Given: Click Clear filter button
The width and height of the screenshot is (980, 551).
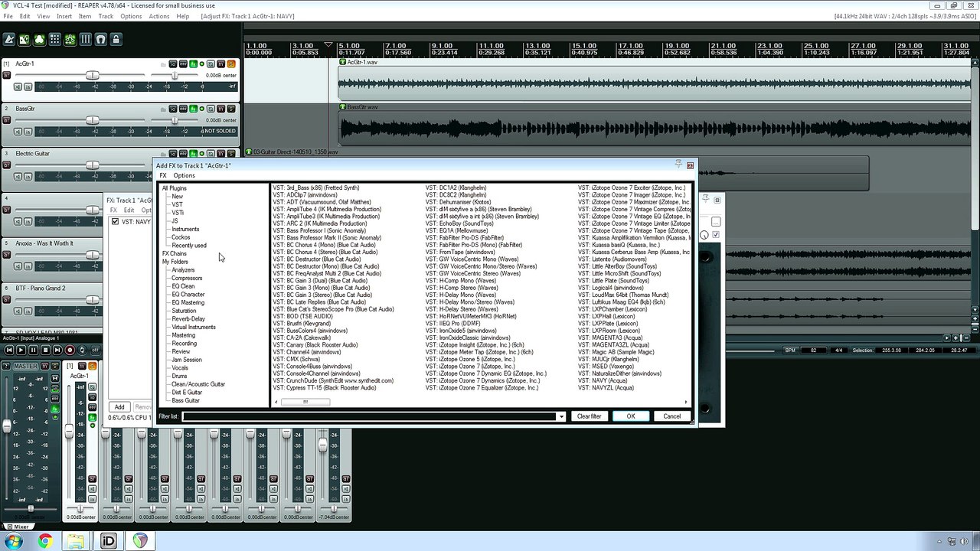Looking at the screenshot, I should coord(589,416).
